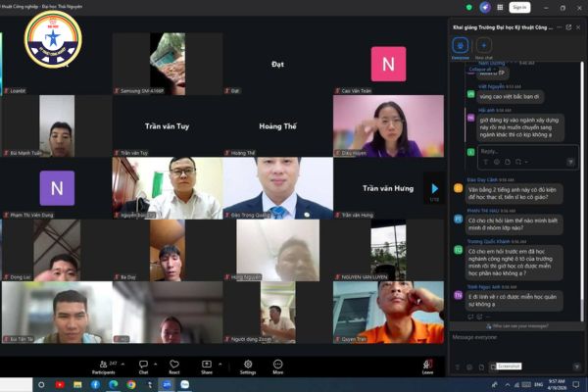Open chat panel more options (ellipsis)
The height and width of the screenshot is (392, 588).
560,27
